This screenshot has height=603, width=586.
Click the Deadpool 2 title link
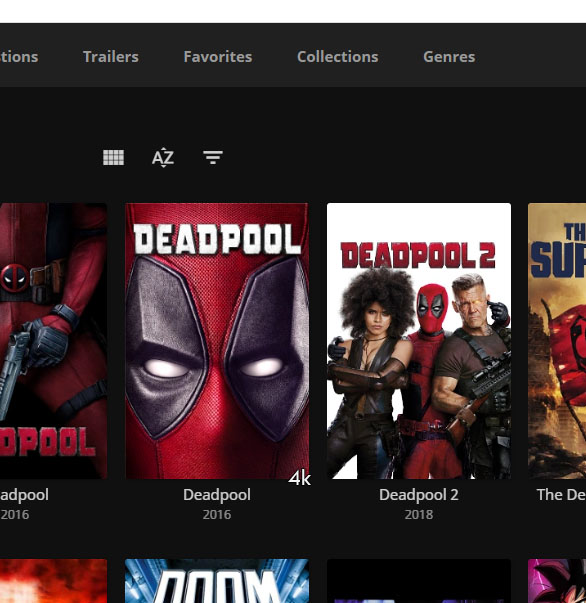click(x=419, y=495)
